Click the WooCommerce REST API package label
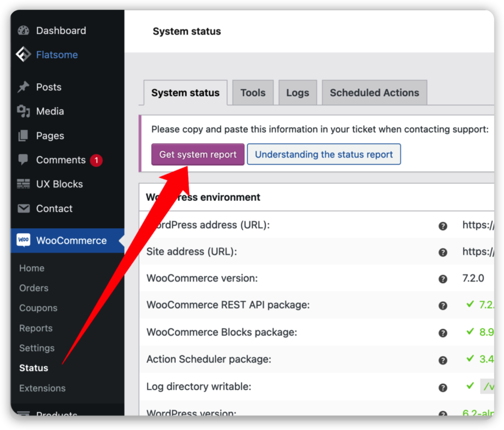The width and height of the screenshot is (504, 430). click(228, 305)
